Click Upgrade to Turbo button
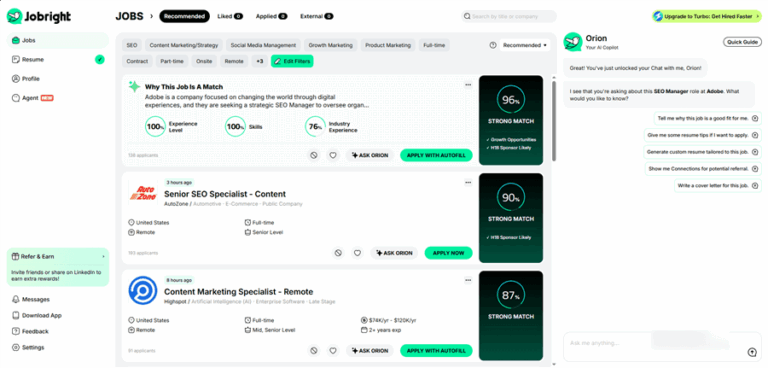768x368 pixels. (x=707, y=16)
